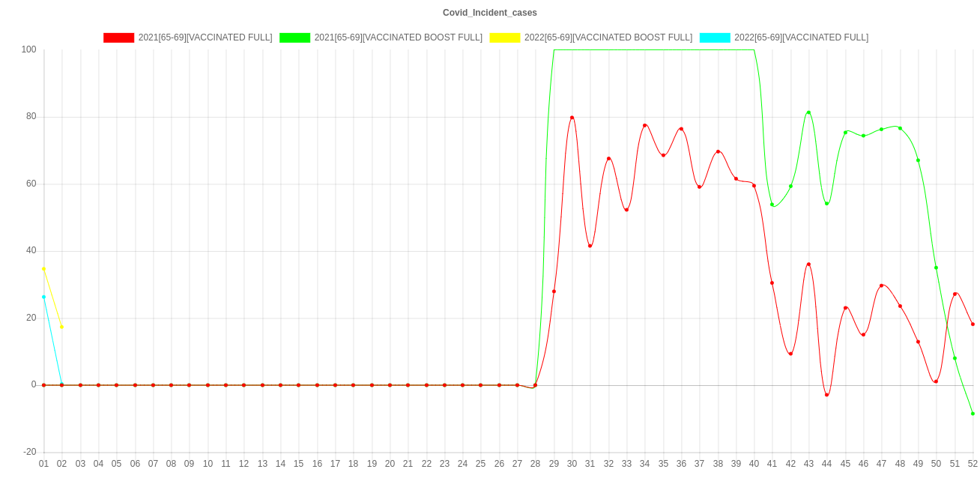This screenshot has width=980, height=490.
Task: Click the cyan data point at week 01
Action: coord(43,297)
